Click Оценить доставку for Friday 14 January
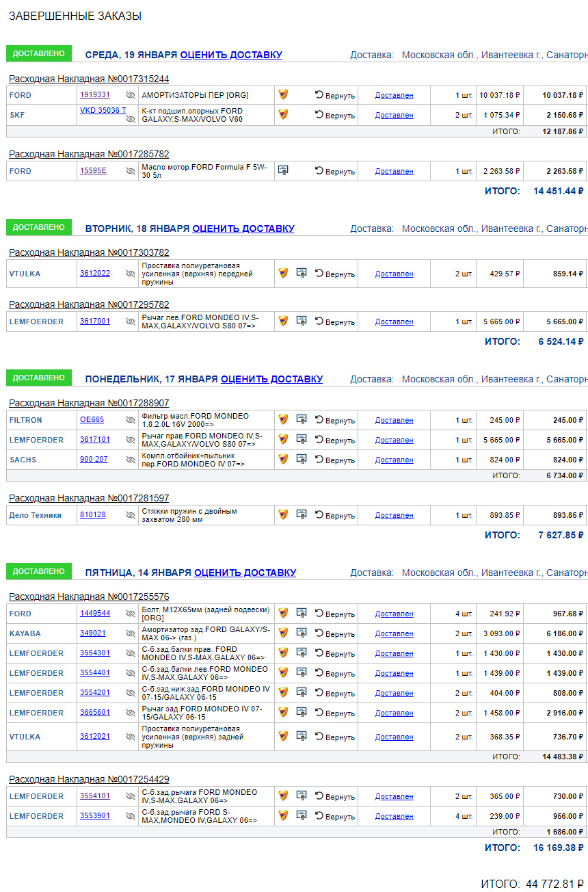588x892 pixels. (245, 573)
